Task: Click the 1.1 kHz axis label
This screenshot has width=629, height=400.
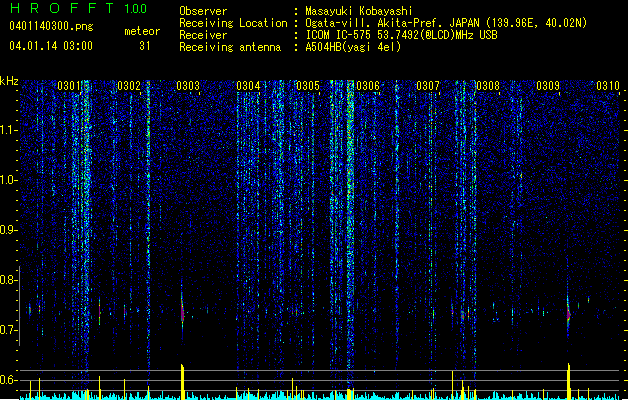Action: 9,130
